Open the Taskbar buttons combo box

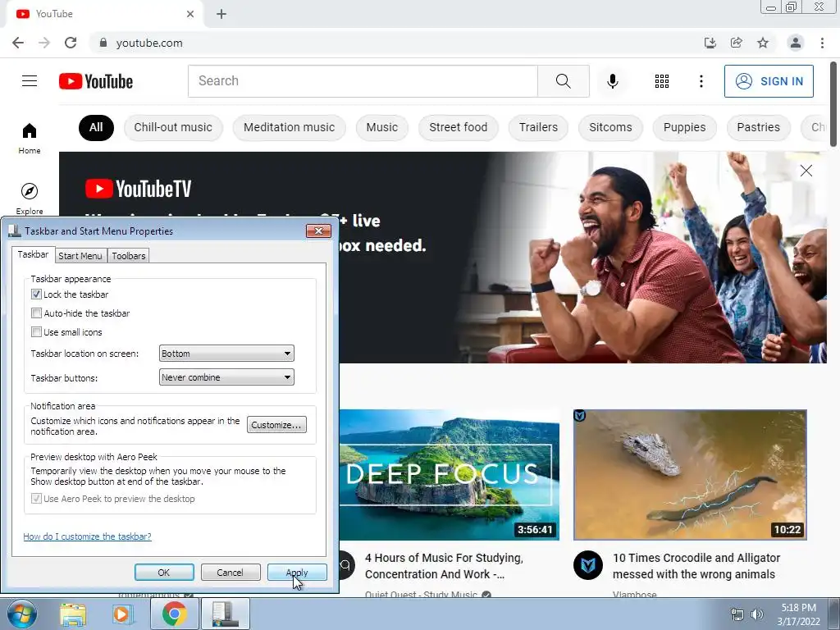click(x=226, y=377)
